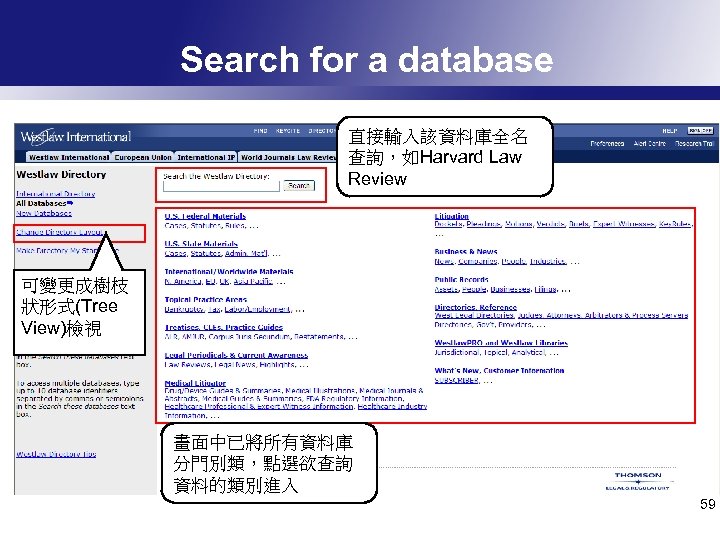Open Expert Witnesses under Litigation
The height and width of the screenshot is (540, 720).
click(x=624, y=224)
